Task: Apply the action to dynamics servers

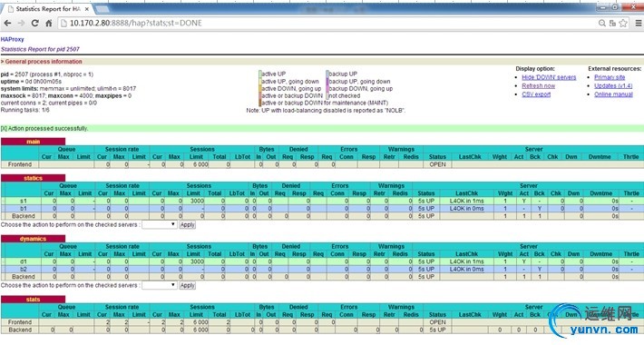Action: [x=187, y=285]
